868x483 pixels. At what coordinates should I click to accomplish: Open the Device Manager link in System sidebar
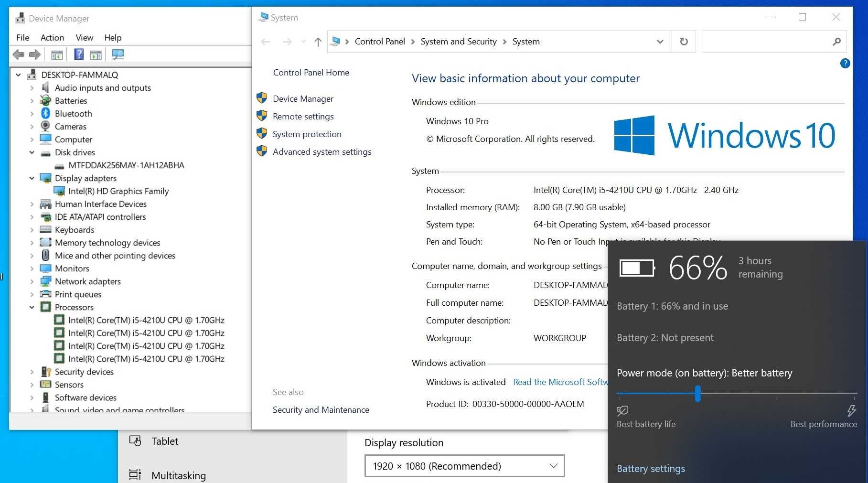(303, 98)
